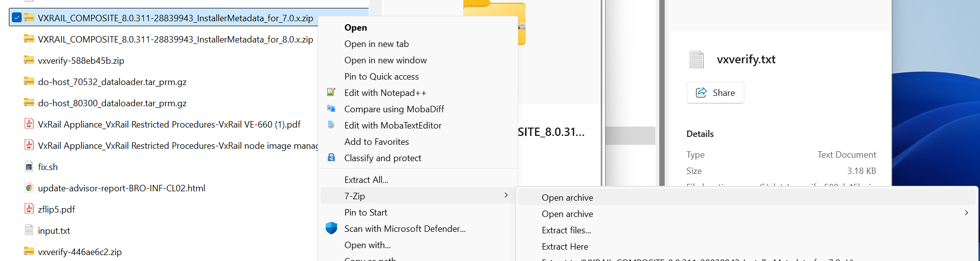Uncheck the selected 7.0.x zip file checkbox

click(x=17, y=18)
